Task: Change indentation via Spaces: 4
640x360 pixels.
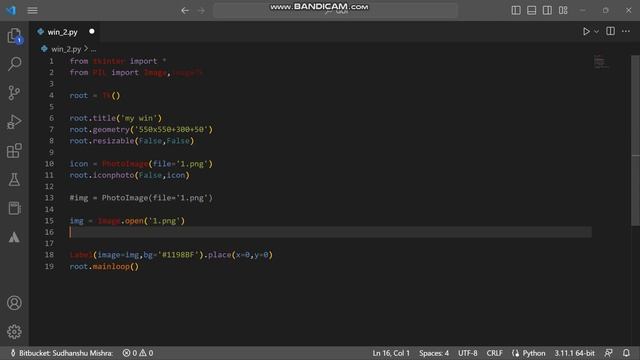Action: click(x=434, y=353)
